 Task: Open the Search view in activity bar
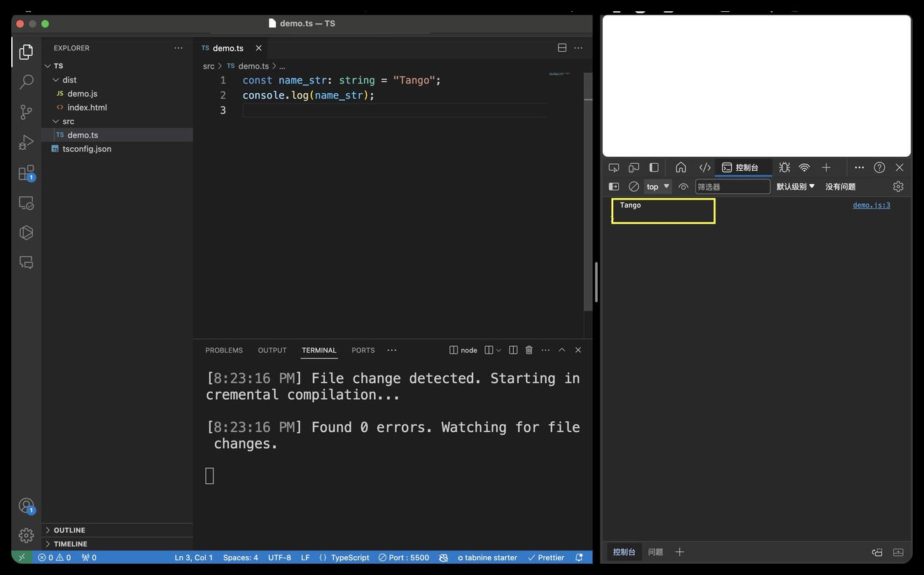tap(26, 82)
